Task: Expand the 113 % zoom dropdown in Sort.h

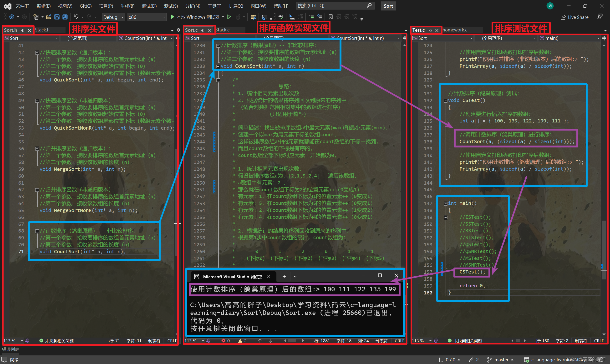Action: tap(22, 341)
